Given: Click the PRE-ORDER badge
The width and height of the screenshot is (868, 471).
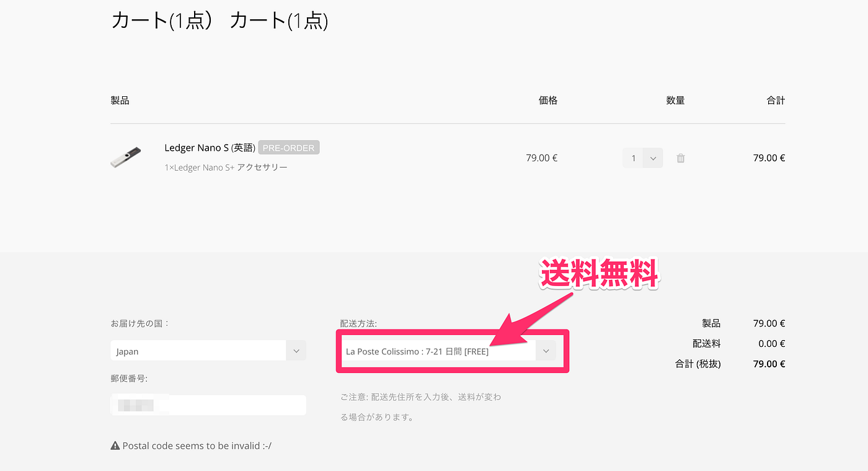Looking at the screenshot, I should point(289,148).
